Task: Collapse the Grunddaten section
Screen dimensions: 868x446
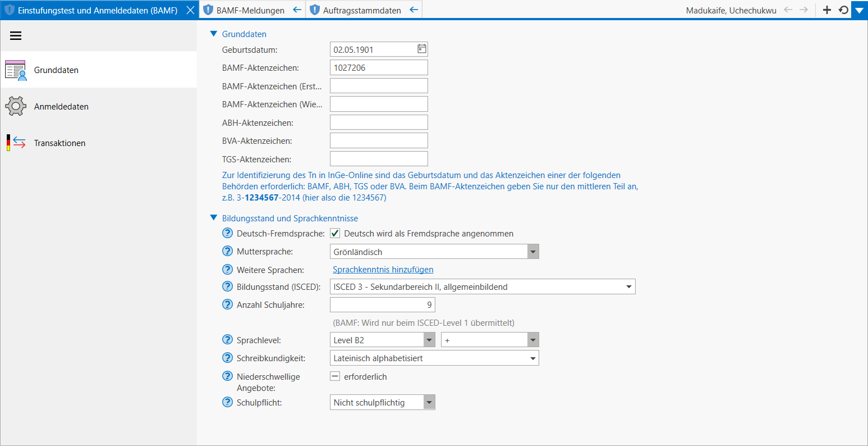Action: pos(213,34)
